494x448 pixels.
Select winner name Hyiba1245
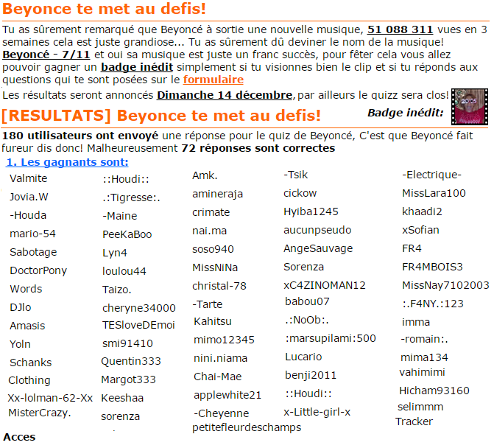click(x=311, y=211)
